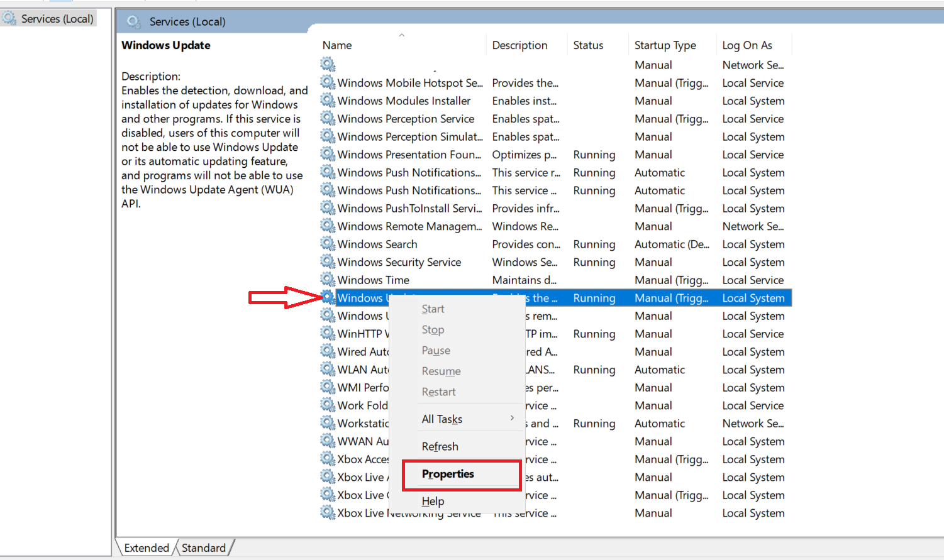Screen dimensions: 944x560
Task: Click the gear icon of WWAN AutoConfig service
Action: pyautogui.click(x=328, y=441)
